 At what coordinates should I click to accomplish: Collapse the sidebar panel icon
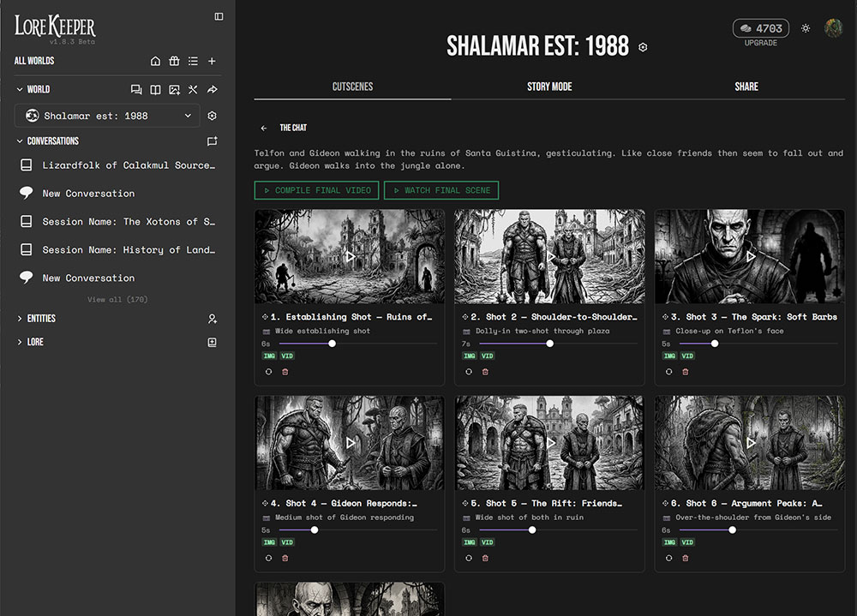(x=219, y=16)
